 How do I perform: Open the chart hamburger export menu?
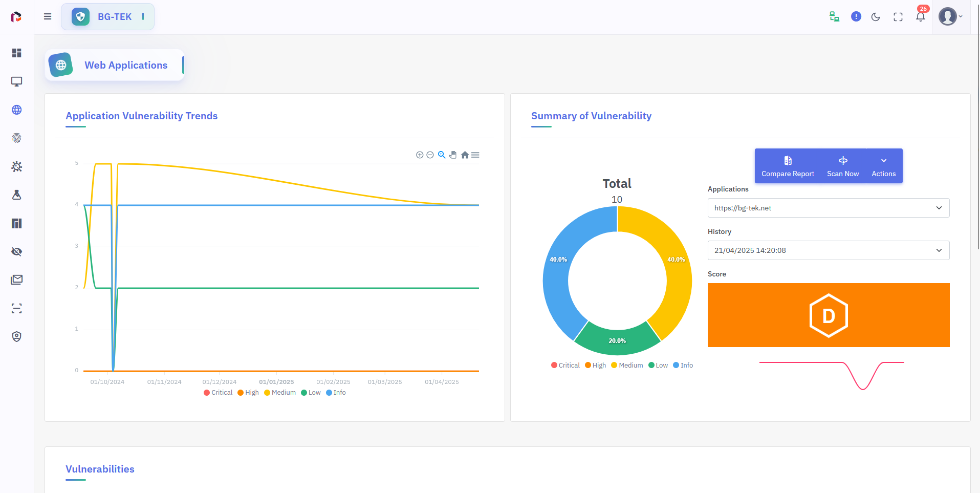point(475,155)
